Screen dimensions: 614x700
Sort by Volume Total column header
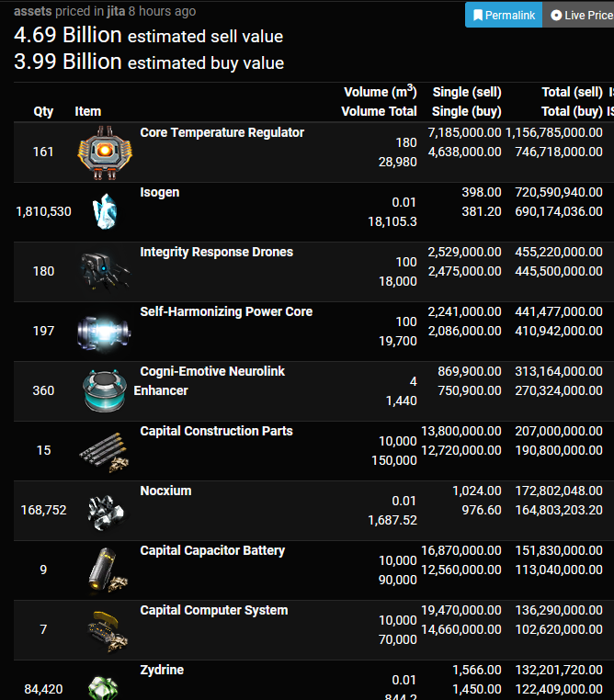tap(379, 111)
